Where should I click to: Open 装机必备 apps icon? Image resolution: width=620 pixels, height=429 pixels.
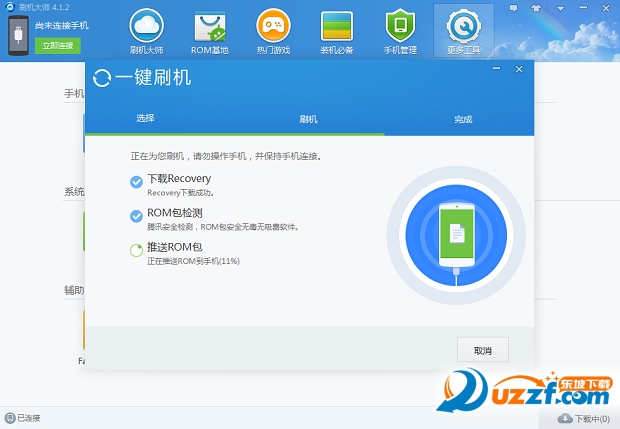(336, 26)
